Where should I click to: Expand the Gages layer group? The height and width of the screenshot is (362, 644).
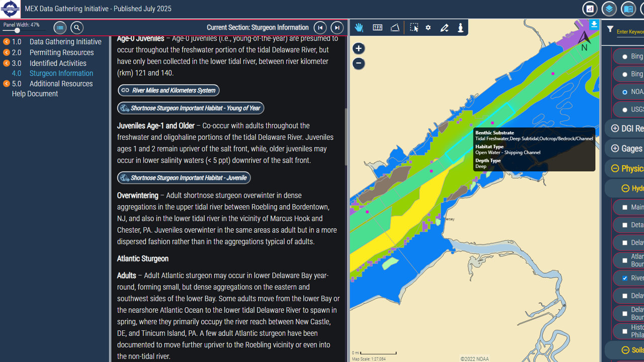pos(615,148)
